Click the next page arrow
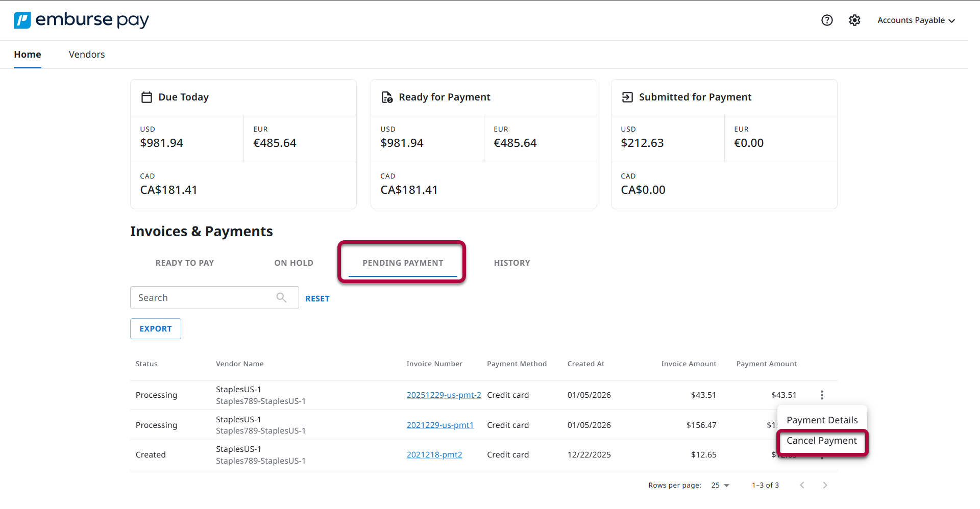Screen dimensions: 980x509 point(825,485)
